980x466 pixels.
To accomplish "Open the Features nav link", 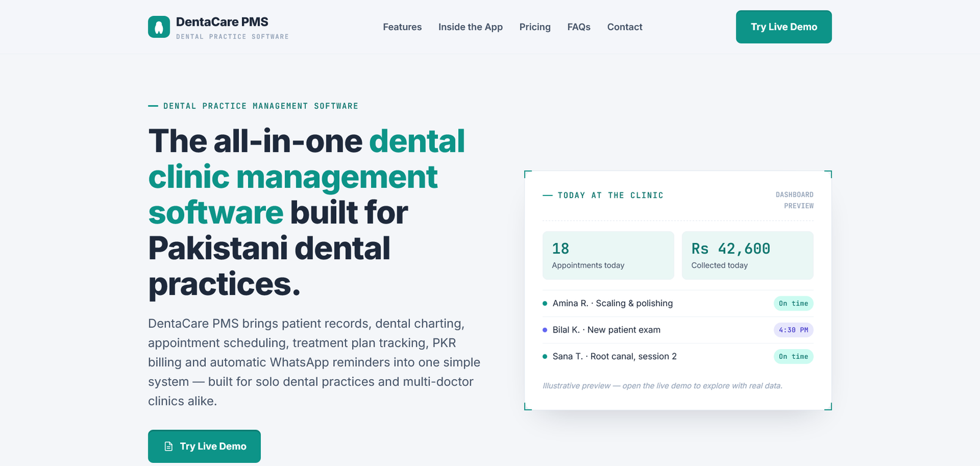I will (402, 27).
